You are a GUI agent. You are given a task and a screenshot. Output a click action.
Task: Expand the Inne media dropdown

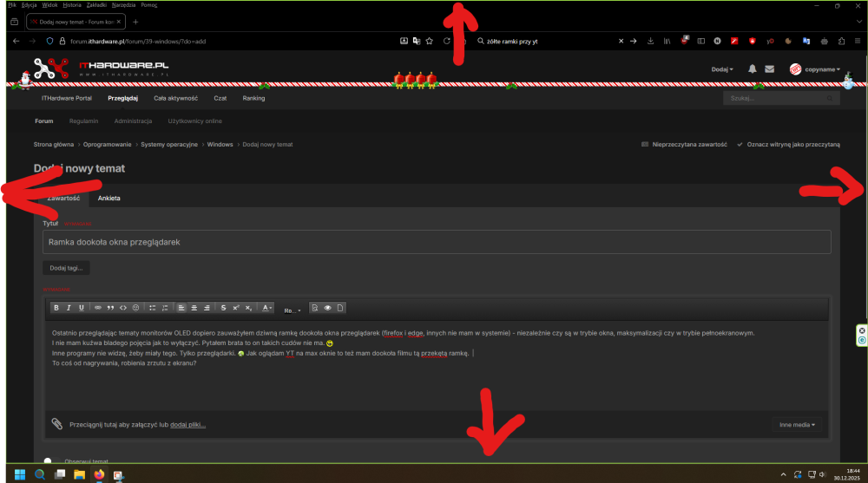pos(797,425)
